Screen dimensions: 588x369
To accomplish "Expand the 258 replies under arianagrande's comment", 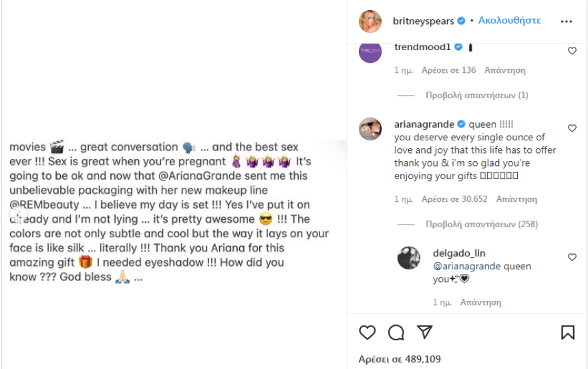I will 482,224.
